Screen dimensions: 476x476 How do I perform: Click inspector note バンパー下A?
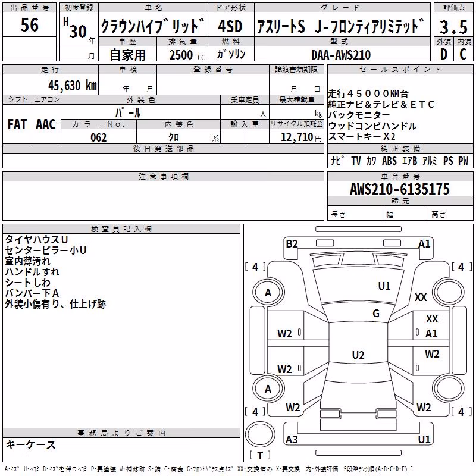(32, 293)
